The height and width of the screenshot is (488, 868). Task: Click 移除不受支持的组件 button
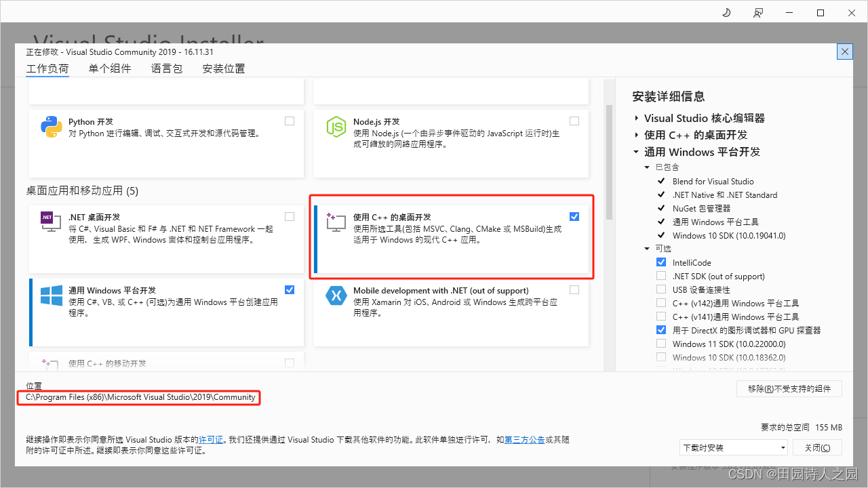(x=789, y=388)
